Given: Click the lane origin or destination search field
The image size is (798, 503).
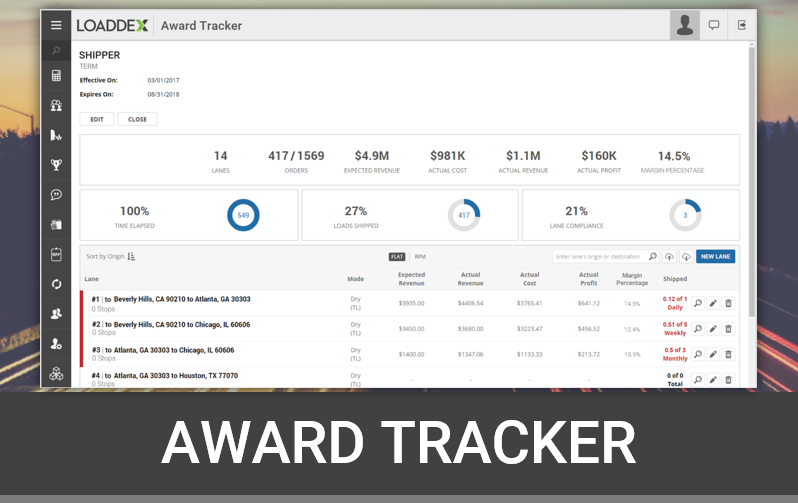Looking at the screenshot, I should coord(600,256).
